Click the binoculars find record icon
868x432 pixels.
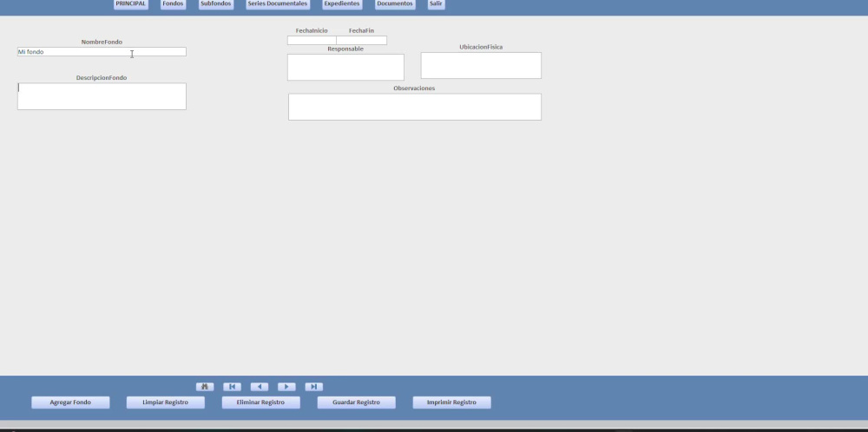click(x=205, y=387)
